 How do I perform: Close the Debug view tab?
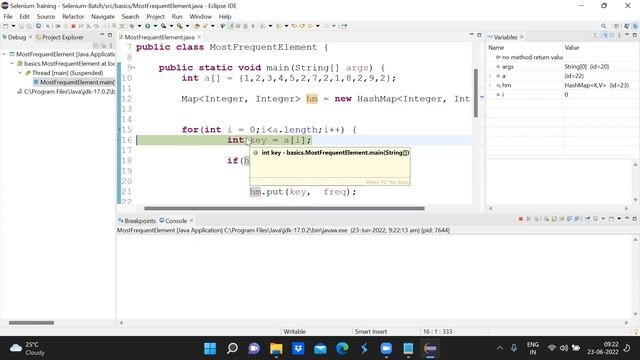[x=30, y=37]
